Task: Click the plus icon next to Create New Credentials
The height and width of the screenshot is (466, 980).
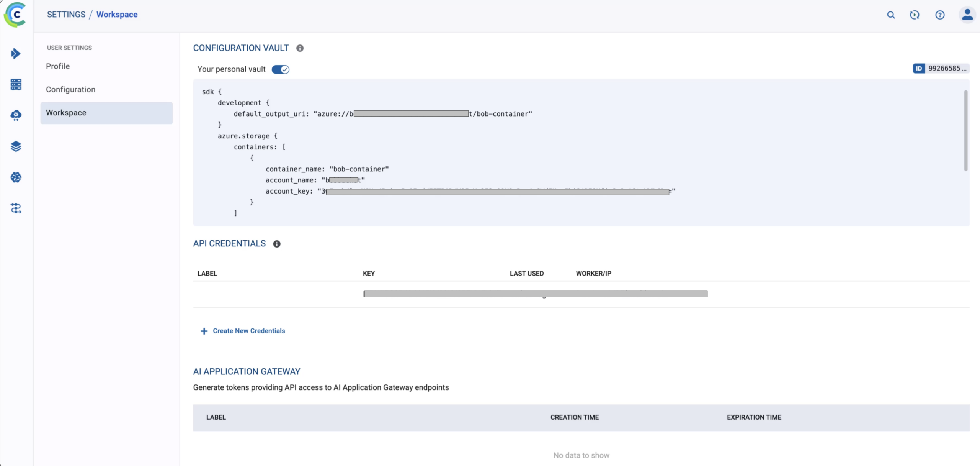Action: (204, 331)
